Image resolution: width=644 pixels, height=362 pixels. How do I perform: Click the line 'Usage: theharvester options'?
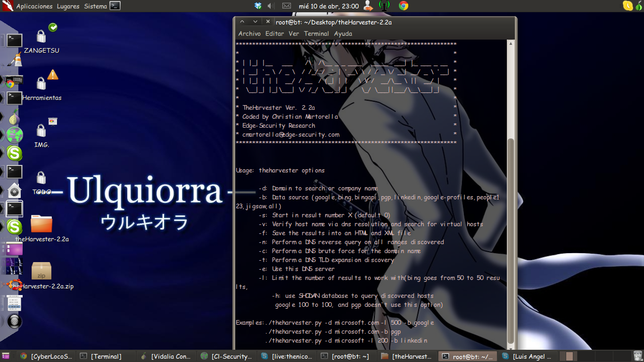point(280,170)
